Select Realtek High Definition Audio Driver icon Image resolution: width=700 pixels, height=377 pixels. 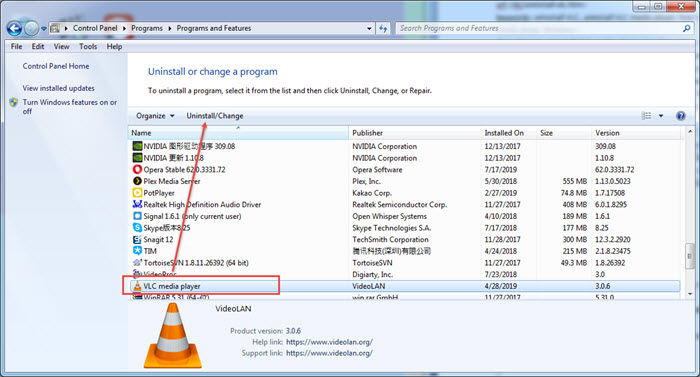tap(138, 204)
